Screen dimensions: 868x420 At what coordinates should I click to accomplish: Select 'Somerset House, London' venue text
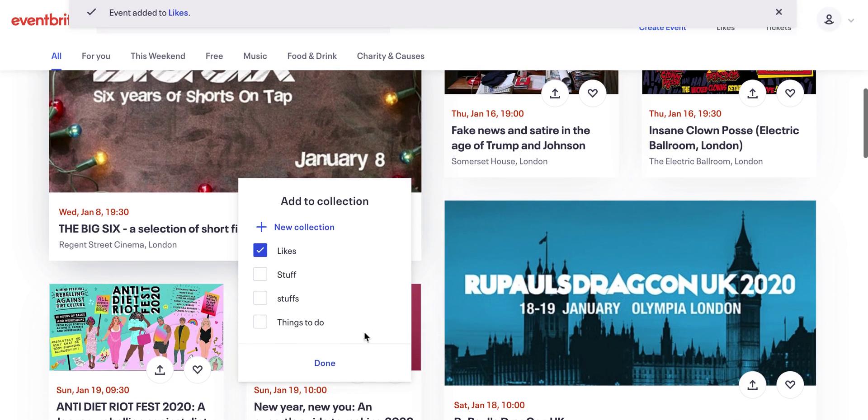pyautogui.click(x=499, y=161)
